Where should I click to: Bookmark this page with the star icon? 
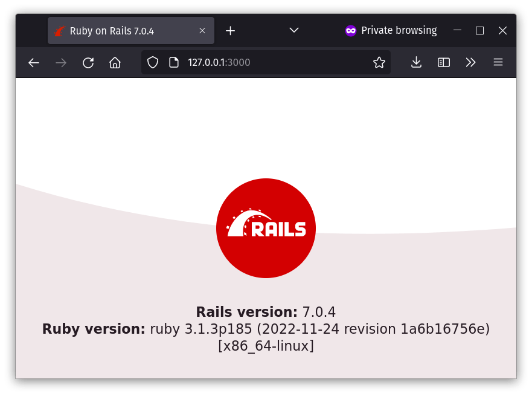(x=379, y=62)
